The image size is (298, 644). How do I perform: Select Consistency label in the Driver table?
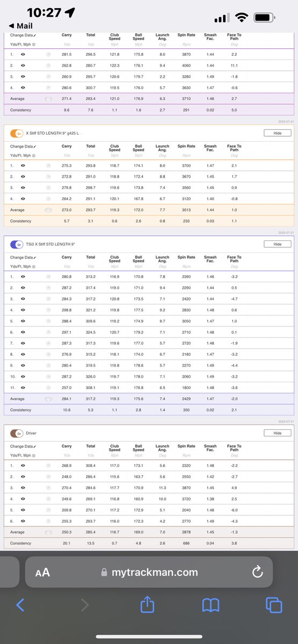point(20,544)
